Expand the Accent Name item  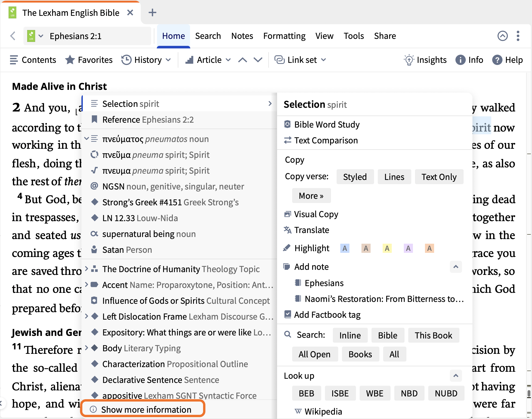click(86, 284)
